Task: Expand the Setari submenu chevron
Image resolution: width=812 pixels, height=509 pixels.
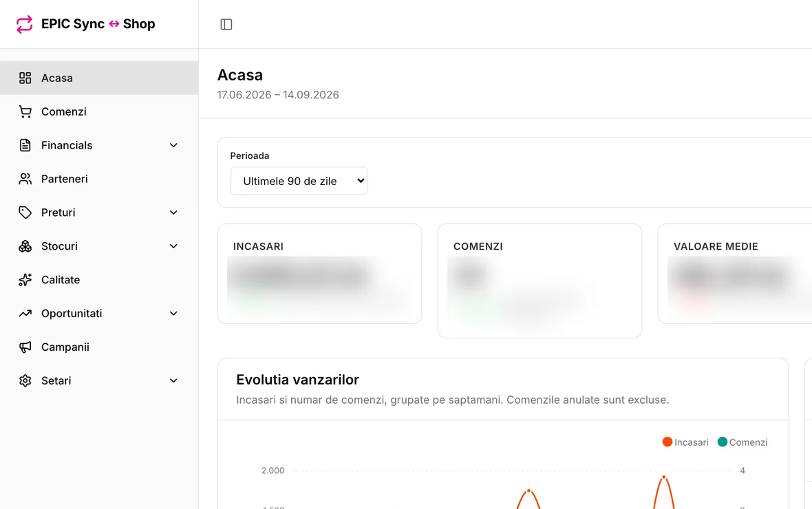Action: click(173, 381)
